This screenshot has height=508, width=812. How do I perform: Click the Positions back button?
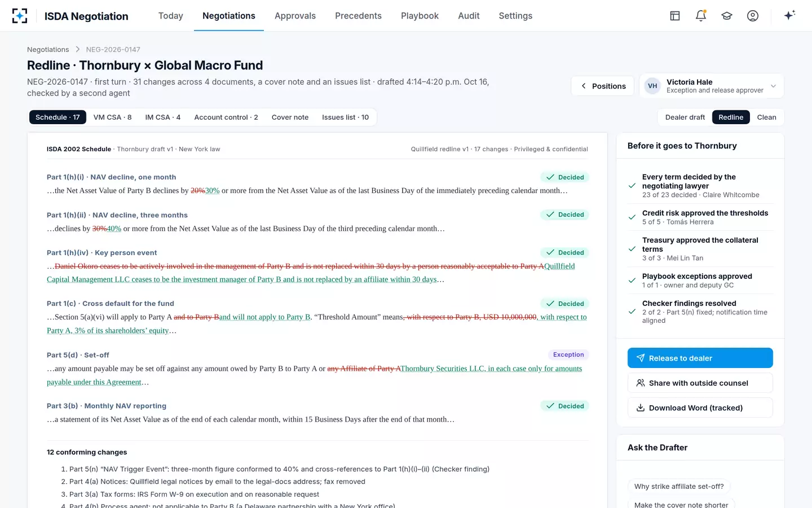coord(603,86)
